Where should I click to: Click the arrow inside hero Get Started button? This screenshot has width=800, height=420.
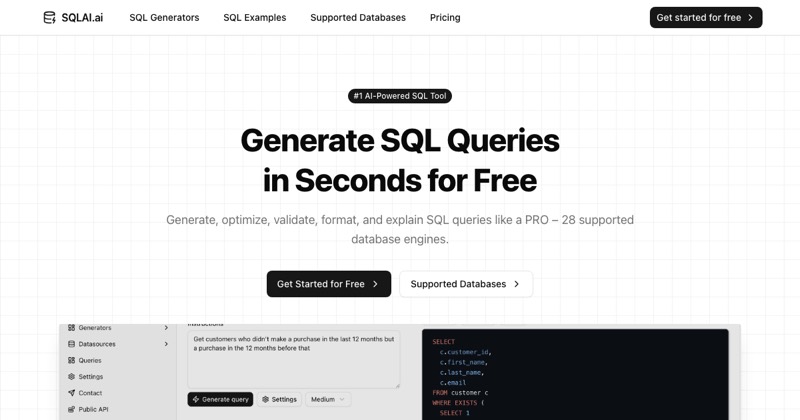pos(375,284)
